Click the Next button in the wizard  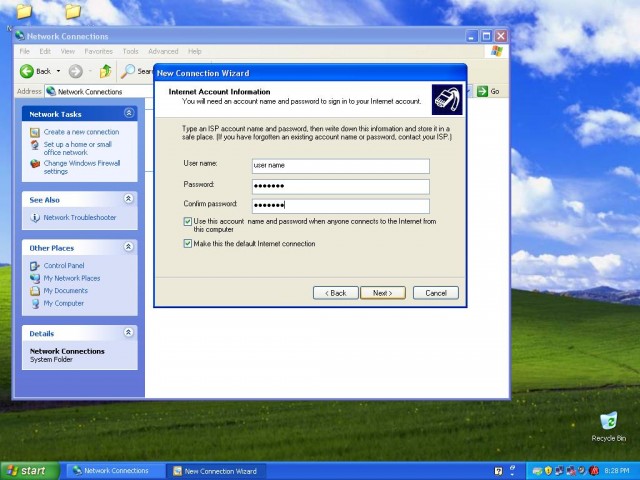(383, 293)
